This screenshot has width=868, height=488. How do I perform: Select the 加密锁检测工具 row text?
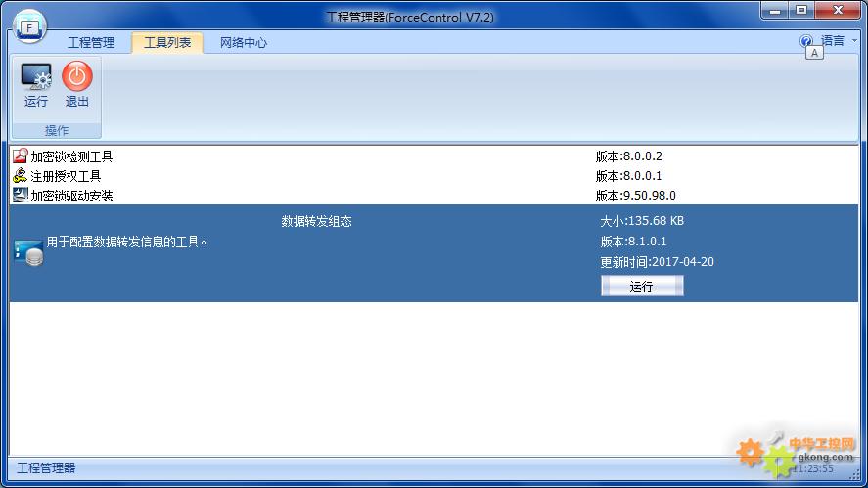pos(71,156)
